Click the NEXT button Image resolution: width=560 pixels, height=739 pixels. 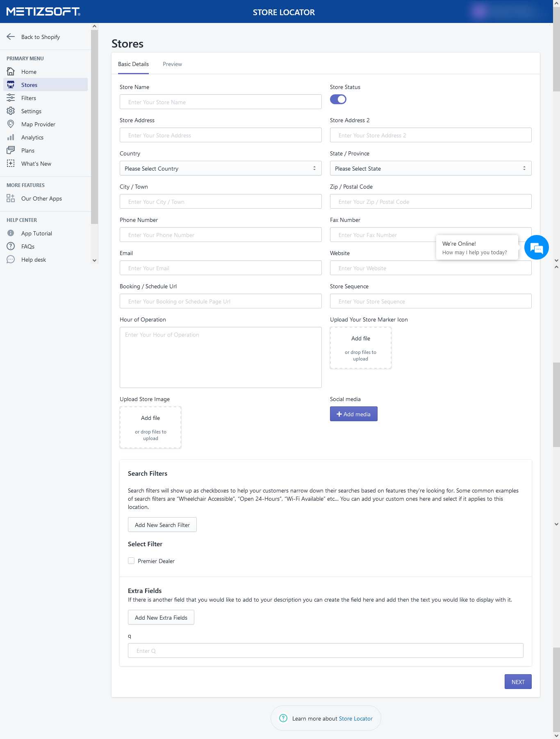coord(518,682)
